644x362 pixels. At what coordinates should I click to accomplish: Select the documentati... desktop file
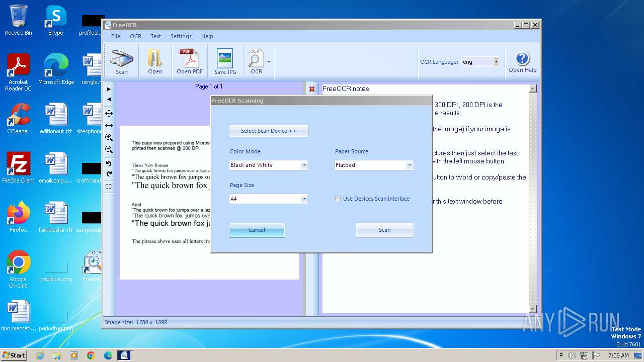point(18,316)
